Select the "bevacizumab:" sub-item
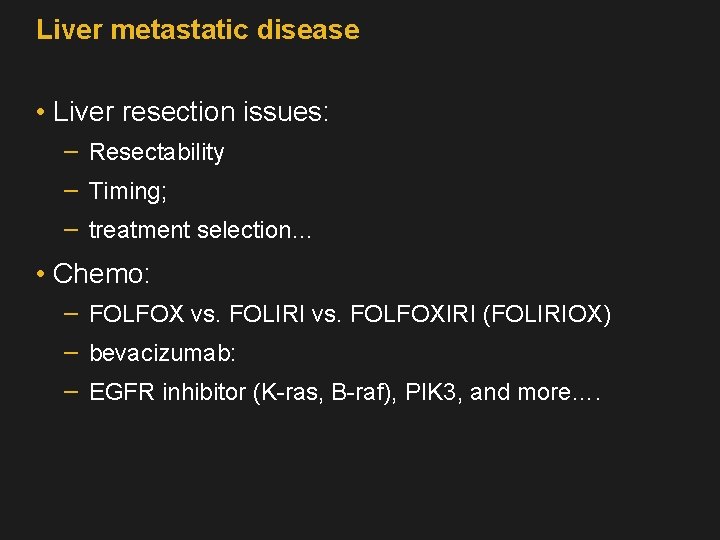This screenshot has width=720, height=540. tap(162, 354)
